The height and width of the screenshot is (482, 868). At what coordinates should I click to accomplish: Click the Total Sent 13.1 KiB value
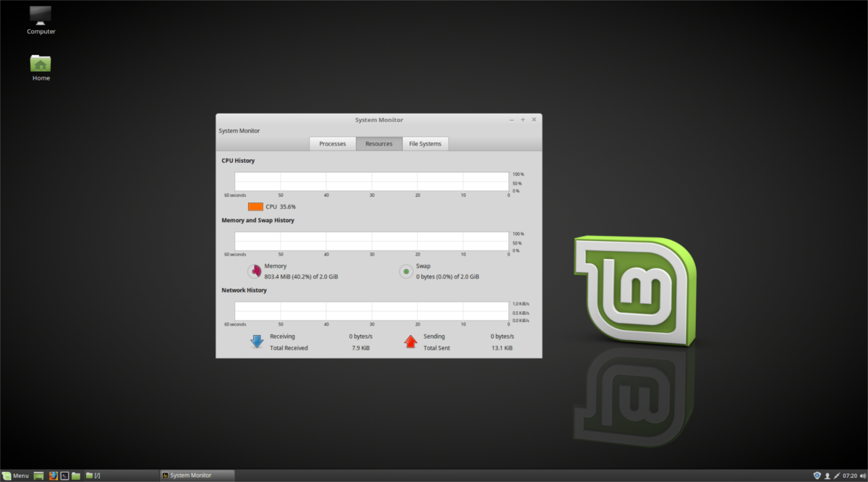point(502,348)
